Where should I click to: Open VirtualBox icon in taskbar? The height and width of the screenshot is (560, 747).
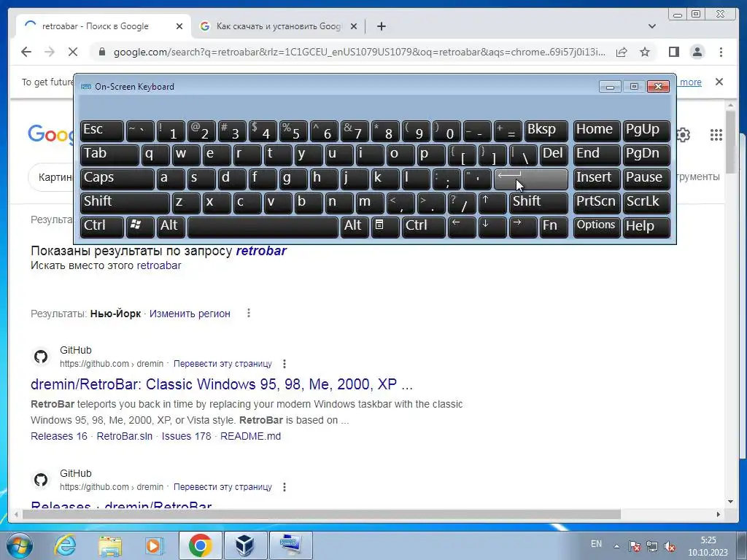tap(245, 545)
